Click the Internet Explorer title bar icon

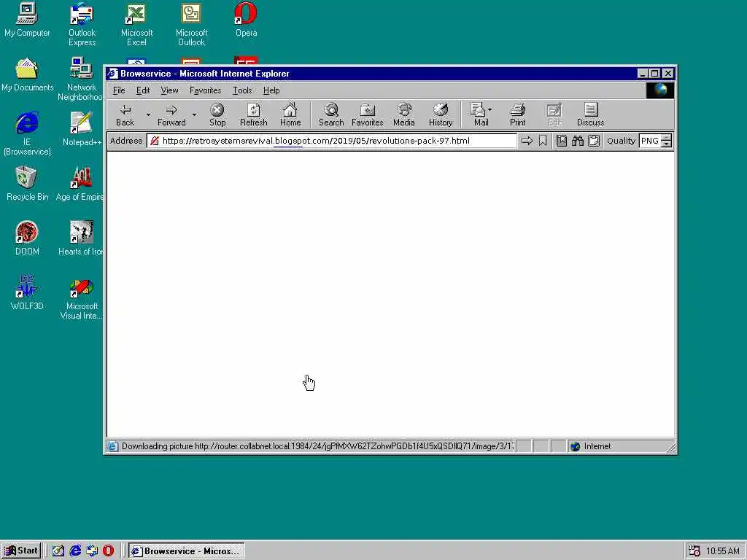[112, 74]
